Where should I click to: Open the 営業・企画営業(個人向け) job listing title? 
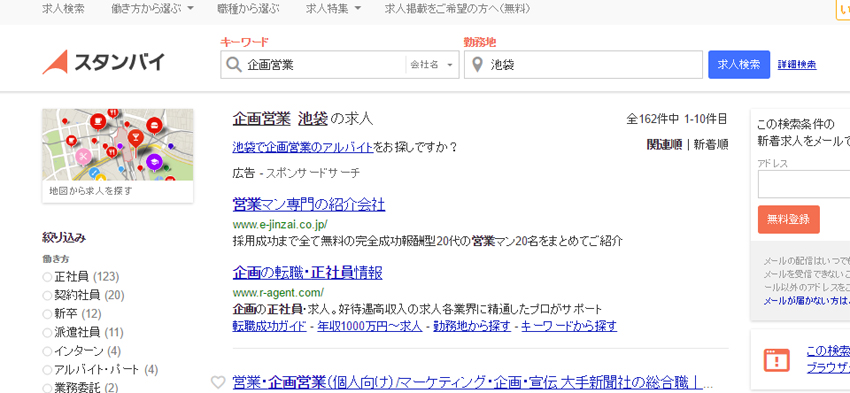pos(467,382)
